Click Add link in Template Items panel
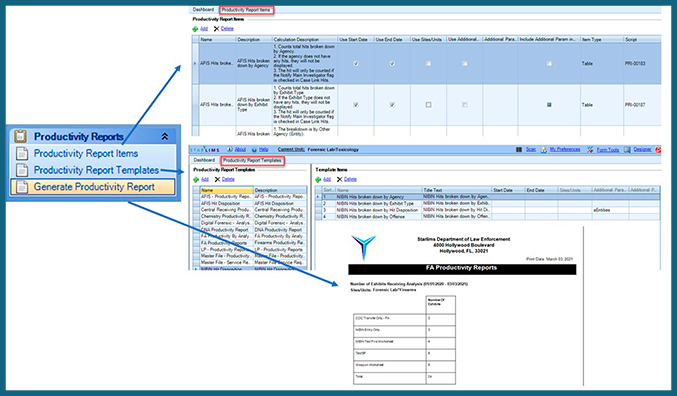Screen dimensions: 677x396 point(327,179)
